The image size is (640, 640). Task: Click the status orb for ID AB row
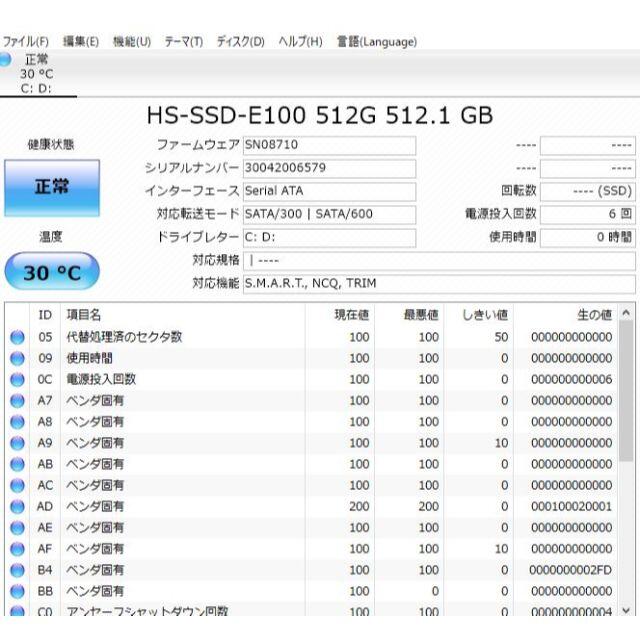17,464
